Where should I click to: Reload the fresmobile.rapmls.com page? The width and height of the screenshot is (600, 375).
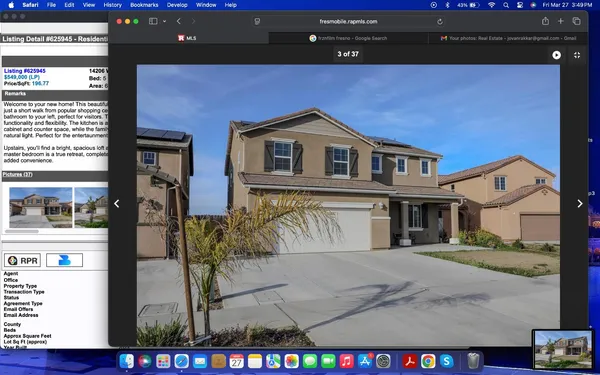(x=440, y=22)
